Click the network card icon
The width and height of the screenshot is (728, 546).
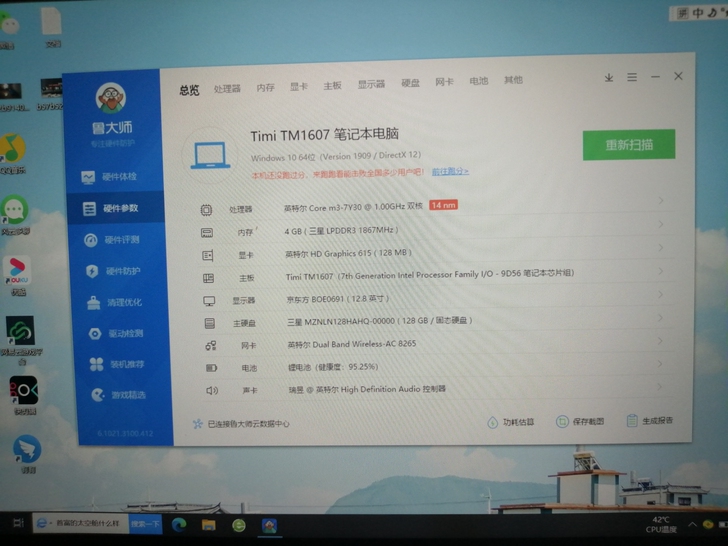coord(211,345)
